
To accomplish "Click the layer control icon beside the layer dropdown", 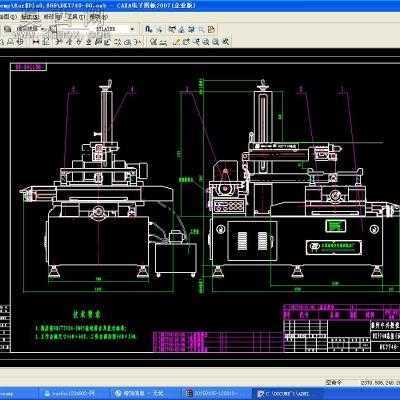I will [8, 29].
